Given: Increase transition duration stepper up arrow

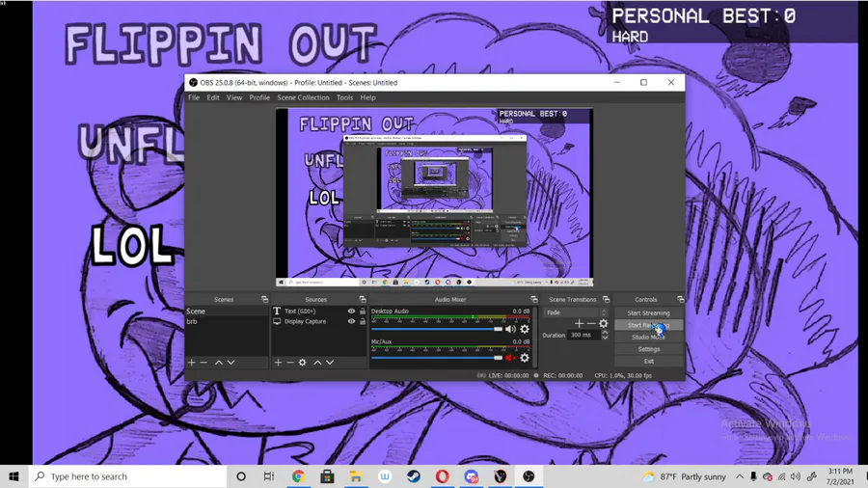Looking at the screenshot, I should 605,333.
